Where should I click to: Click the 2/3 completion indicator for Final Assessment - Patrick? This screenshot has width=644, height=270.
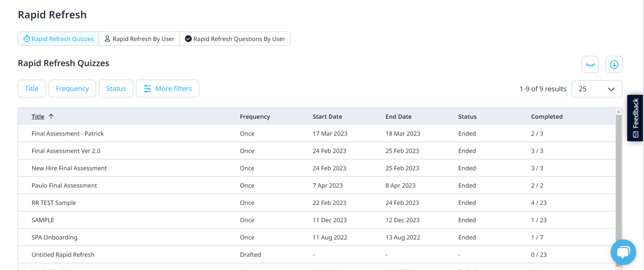tap(536, 134)
